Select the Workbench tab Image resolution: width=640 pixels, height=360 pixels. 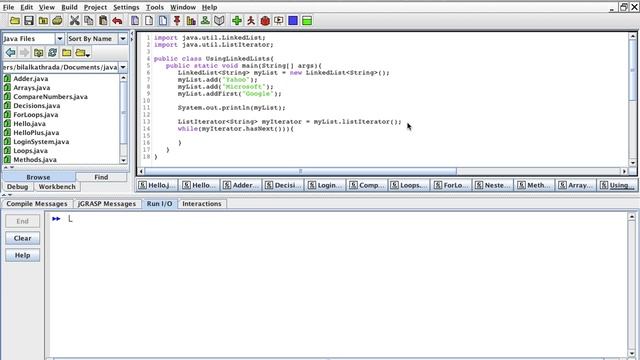coord(57,187)
